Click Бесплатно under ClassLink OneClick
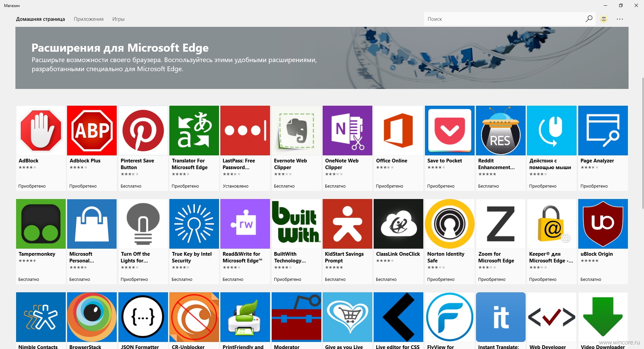Viewport: 644px width, 349px height. (x=386, y=280)
